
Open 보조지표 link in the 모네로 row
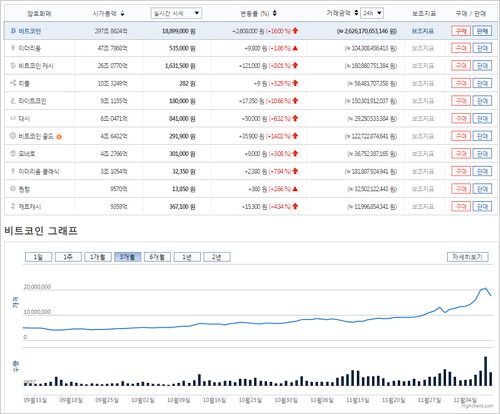(423, 154)
